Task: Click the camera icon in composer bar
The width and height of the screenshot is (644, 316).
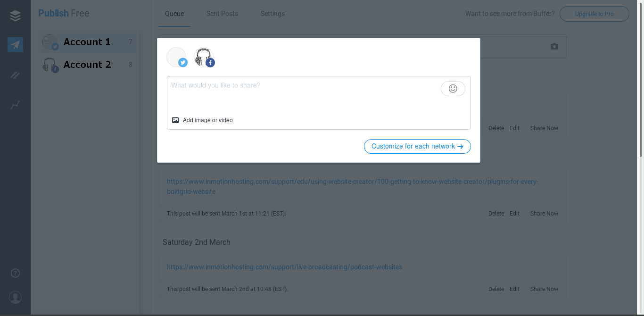Action: coord(554,46)
